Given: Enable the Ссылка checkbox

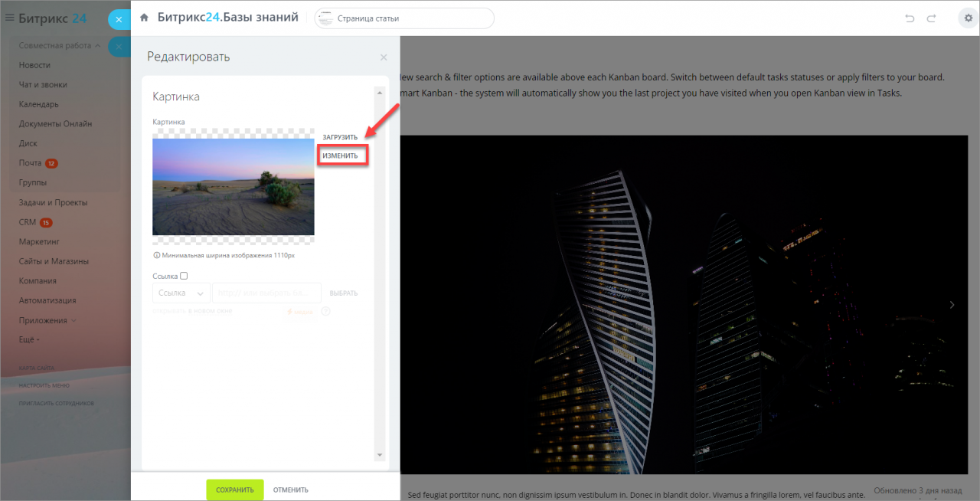Looking at the screenshot, I should pyautogui.click(x=184, y=276).
